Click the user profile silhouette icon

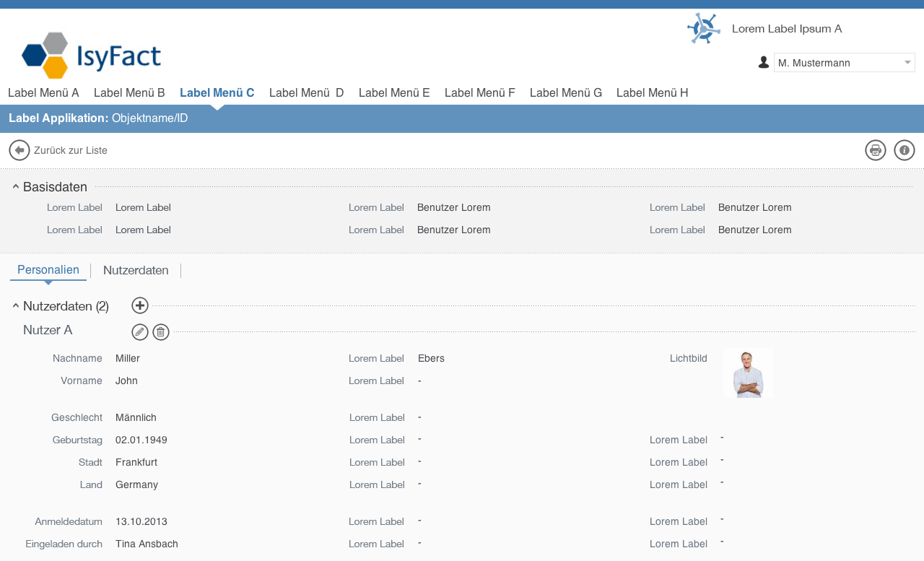pos(764,63)
